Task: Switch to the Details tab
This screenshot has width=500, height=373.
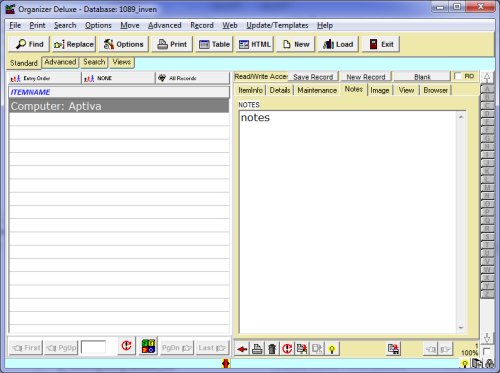Action: pyautogui.click(x=280, y=90)
